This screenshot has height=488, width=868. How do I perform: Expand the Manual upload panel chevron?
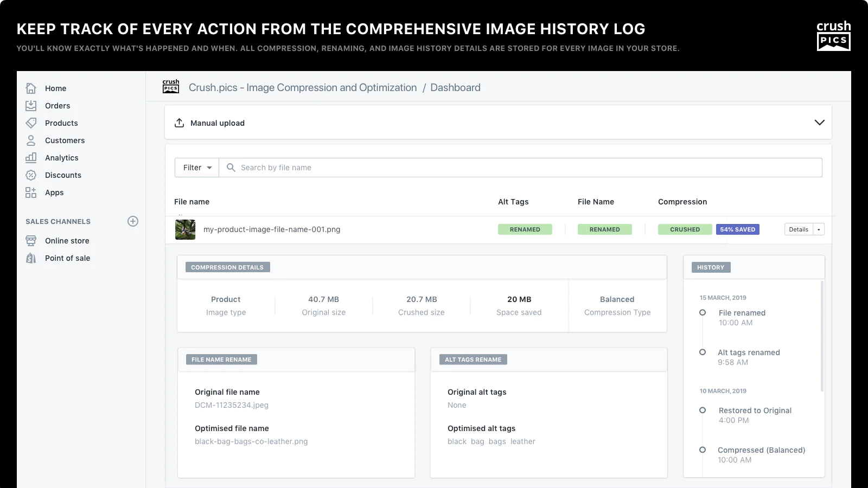click(819, 123)
